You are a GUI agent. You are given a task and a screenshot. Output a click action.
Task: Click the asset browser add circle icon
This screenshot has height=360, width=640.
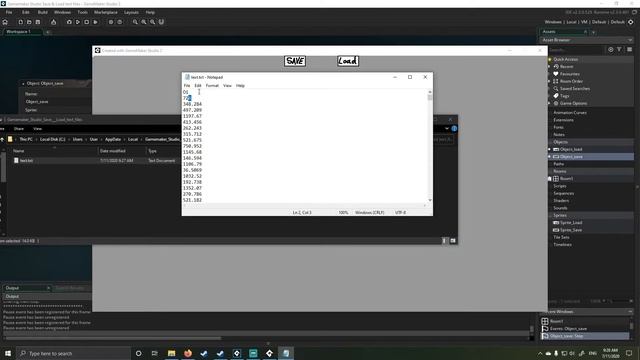pos(611,49)
